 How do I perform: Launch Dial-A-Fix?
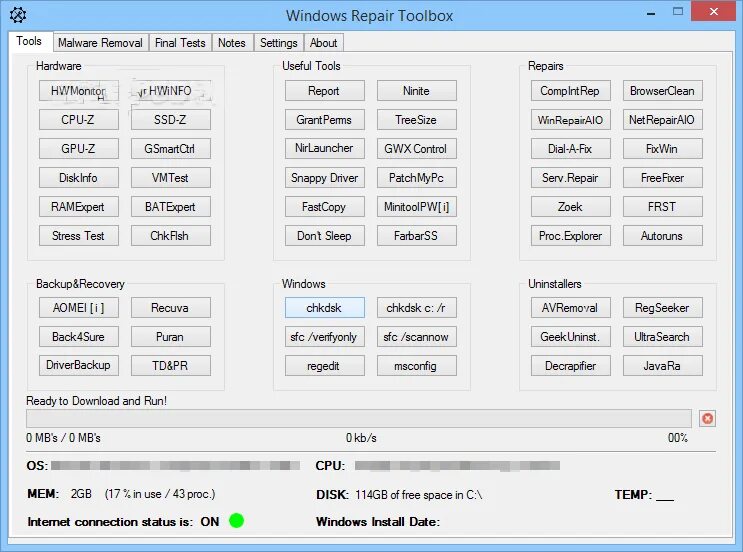[571, 148]
